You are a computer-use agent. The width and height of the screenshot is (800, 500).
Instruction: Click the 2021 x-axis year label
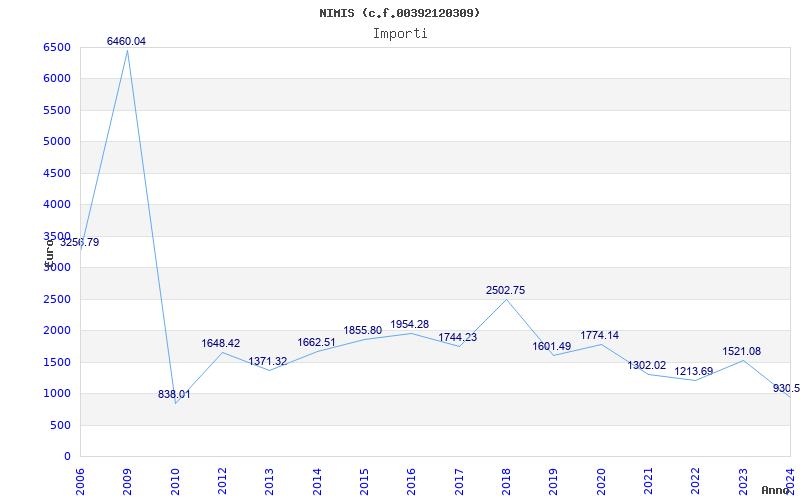point(648,482)
